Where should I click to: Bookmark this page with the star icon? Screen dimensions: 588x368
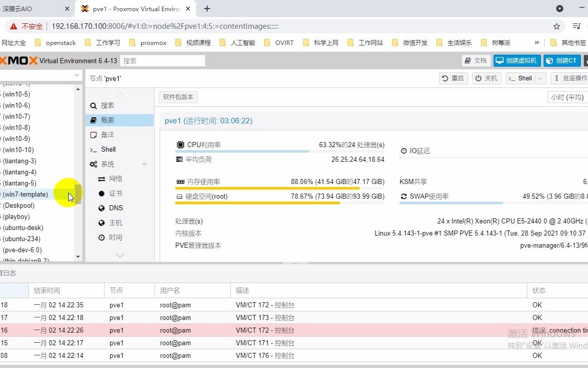pos(557,26)
